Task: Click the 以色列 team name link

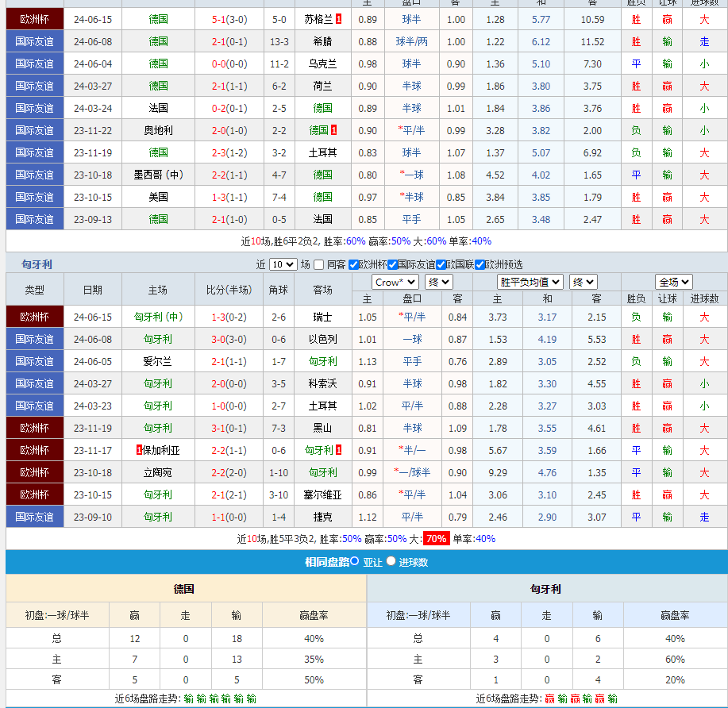Action: pos(322,339)
